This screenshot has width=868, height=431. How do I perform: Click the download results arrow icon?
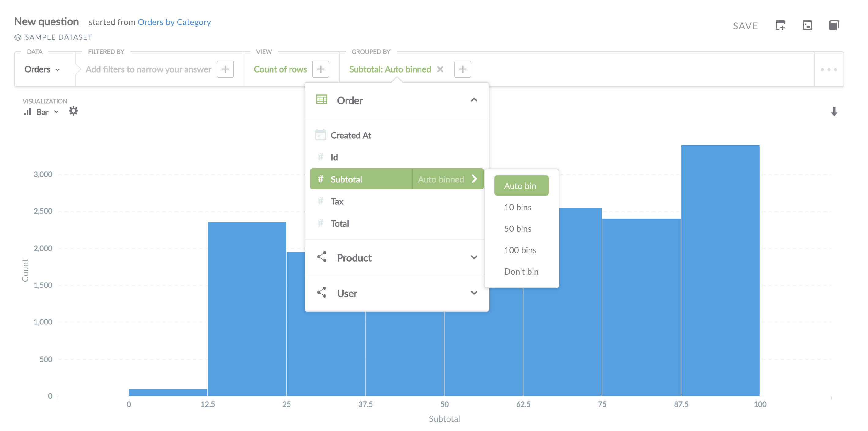pyautogui.click(x=834, y=111)
